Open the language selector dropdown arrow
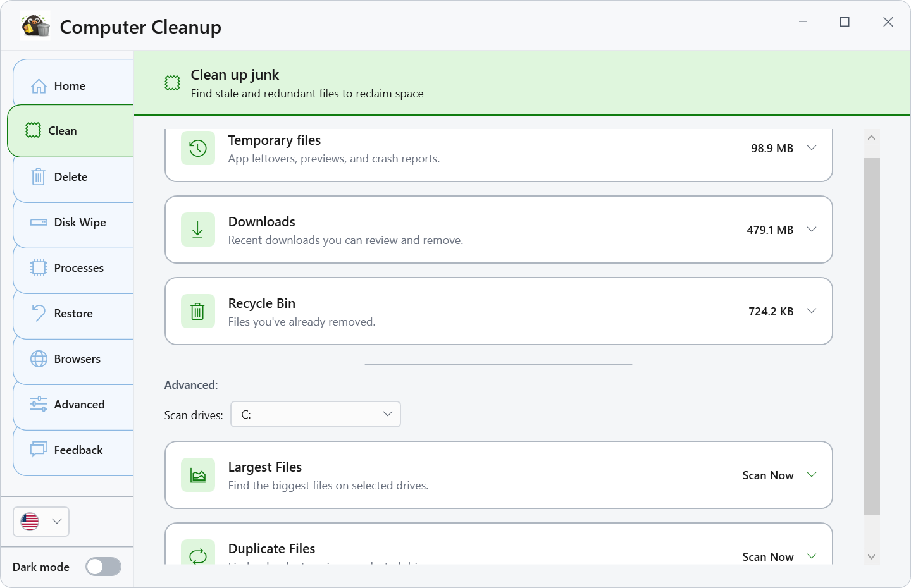 57,522
